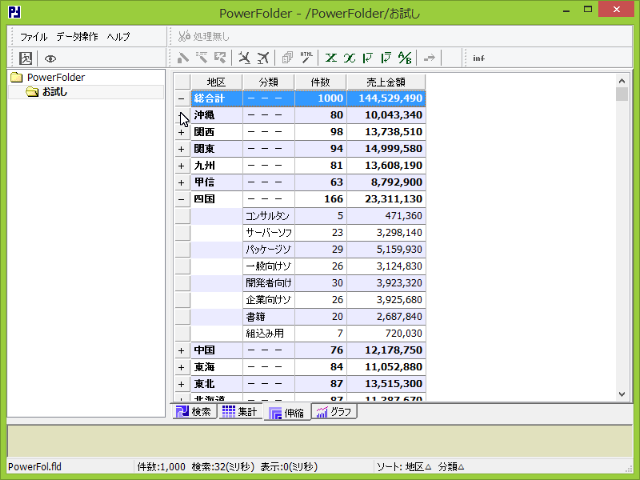This screenshot has height=480, width=640.
Task: Click the PowerFolder app icon in title bar
Action: (15, 12)
